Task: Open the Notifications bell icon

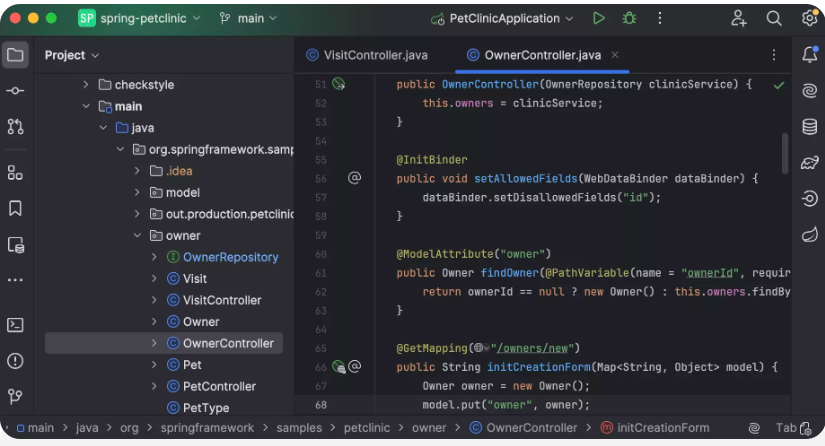Action: 809,55
